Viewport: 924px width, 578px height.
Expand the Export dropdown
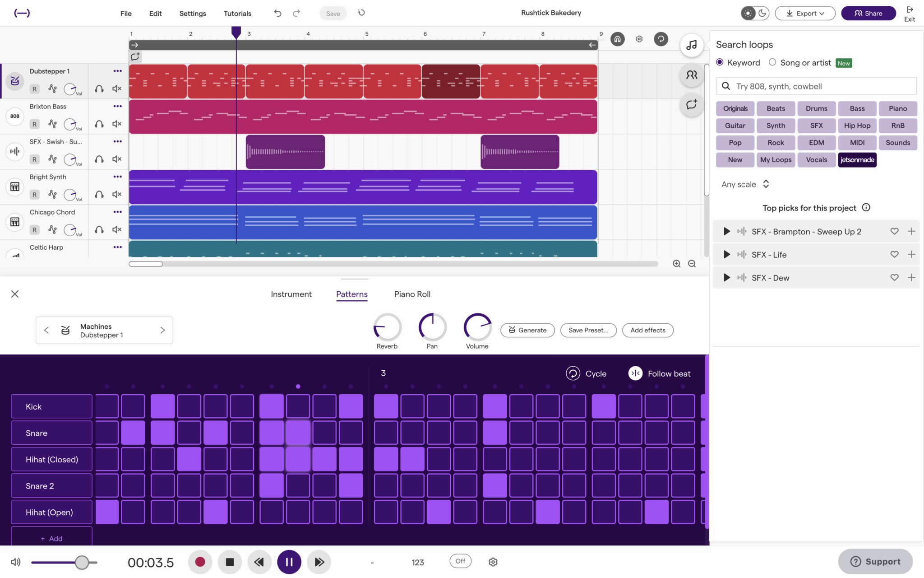point(804,13)
